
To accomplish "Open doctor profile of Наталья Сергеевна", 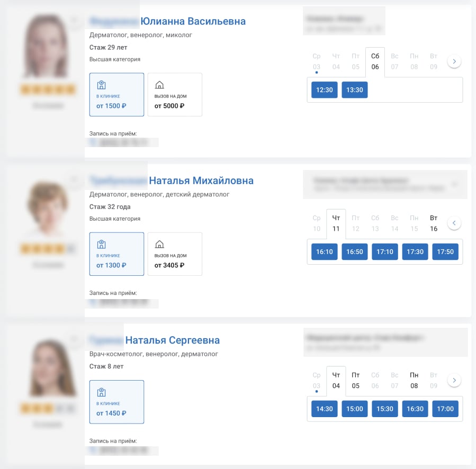I will pyautogui.click(x=172, y=340).
